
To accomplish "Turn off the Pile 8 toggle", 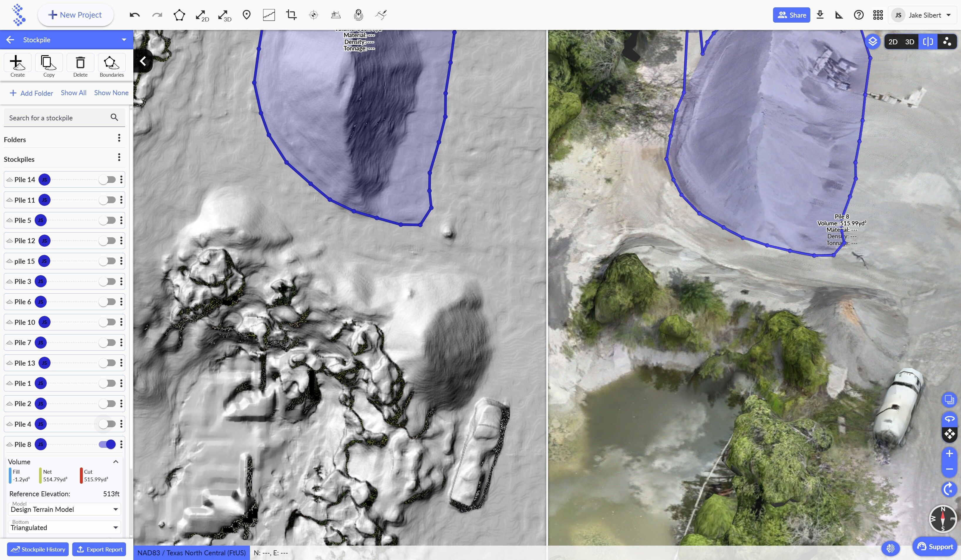I will 107,445.
